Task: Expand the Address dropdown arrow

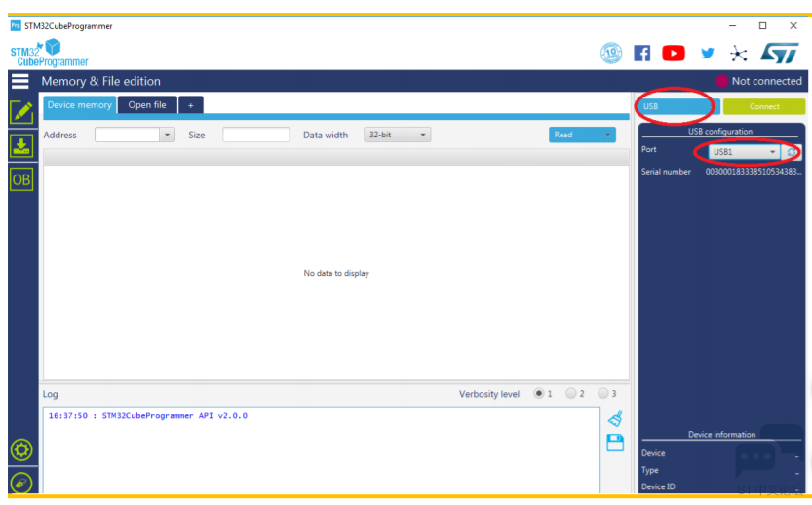Action: point(167,135)
